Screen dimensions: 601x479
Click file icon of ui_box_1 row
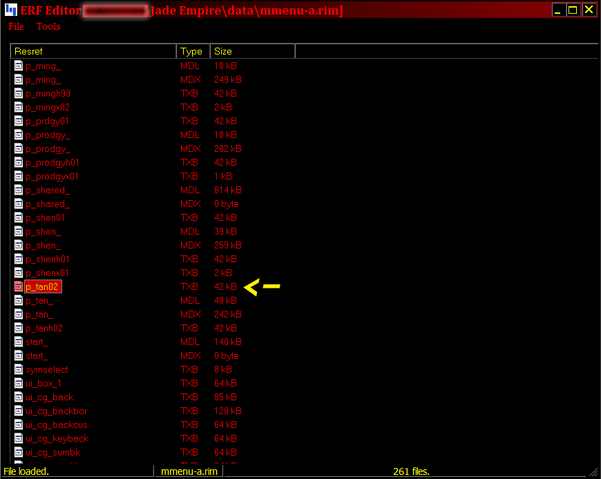[18, 383]
